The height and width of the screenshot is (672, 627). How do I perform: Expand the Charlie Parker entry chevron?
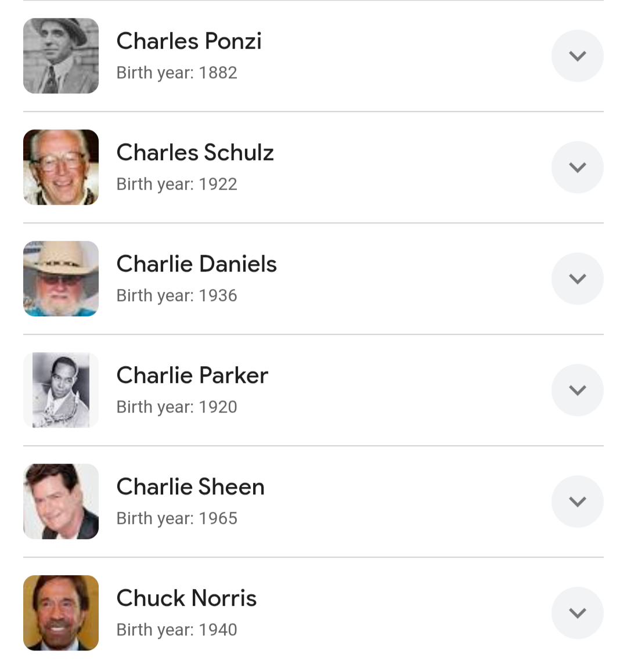pyautogui.click(x=577, y=390)
